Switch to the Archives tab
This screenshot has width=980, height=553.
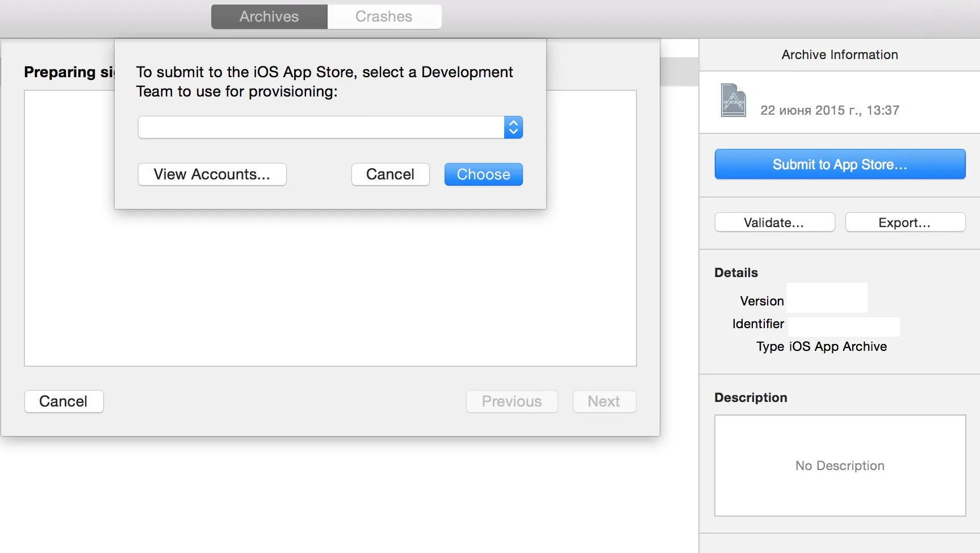(269, 16)
